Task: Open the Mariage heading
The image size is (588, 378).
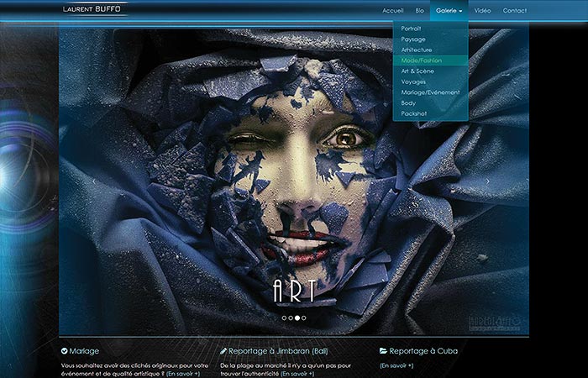Action: 84,351
